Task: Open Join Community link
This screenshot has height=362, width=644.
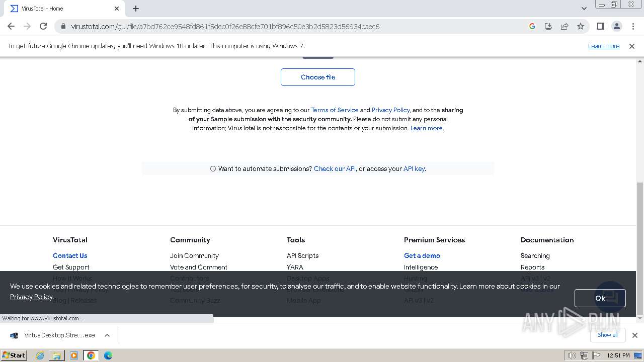Action: click(194, 255)
